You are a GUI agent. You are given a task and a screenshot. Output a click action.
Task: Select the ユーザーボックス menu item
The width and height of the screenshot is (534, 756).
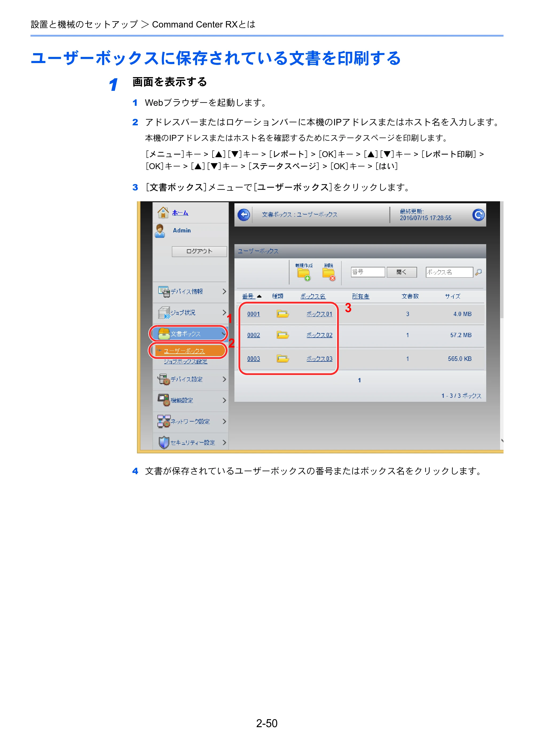coord(184,351)
